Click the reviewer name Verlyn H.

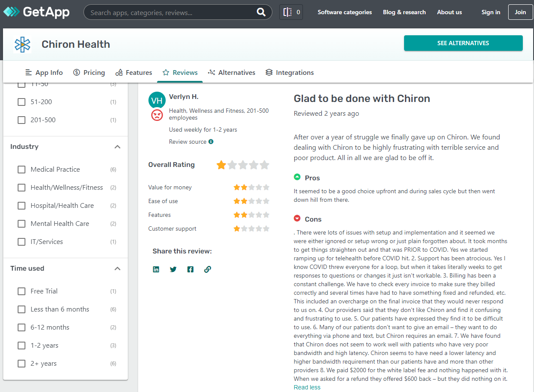[184, 97]
